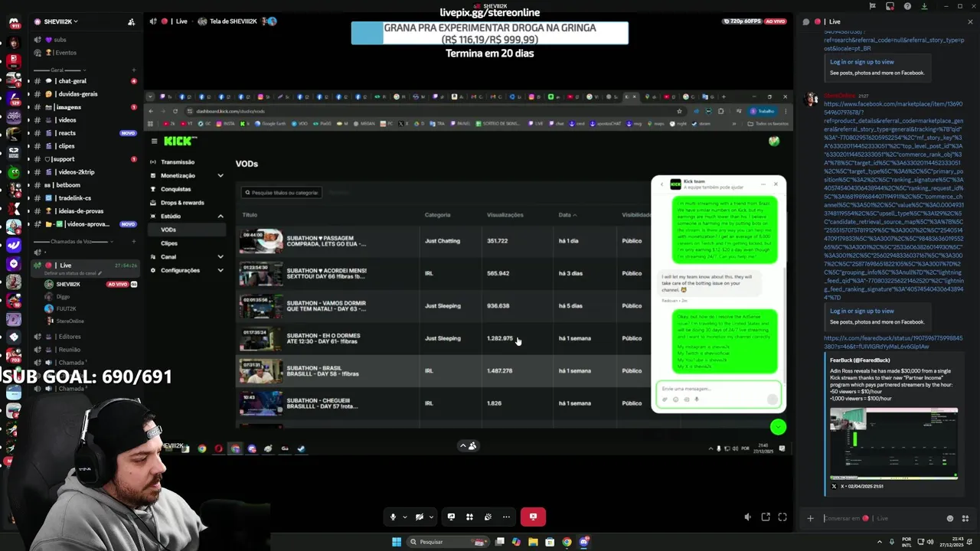Screen dimensions: 980x551
Task: Click green download update icon
Action: click(924, 6)
